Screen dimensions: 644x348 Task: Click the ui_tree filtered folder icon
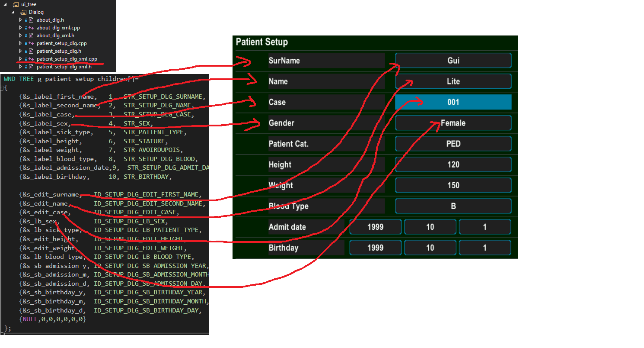click(x=16, y=4)
